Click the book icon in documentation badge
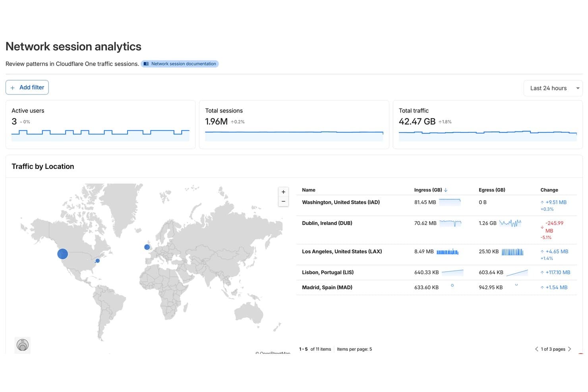Viewport: 588px width, 392px height. pos(146,64)
